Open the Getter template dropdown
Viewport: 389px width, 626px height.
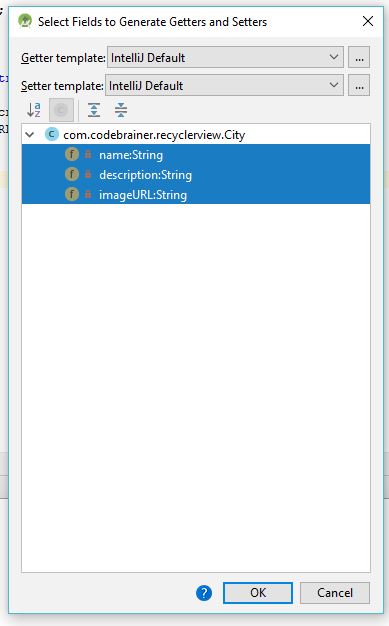pyautogui.click(x=225, y=57)
